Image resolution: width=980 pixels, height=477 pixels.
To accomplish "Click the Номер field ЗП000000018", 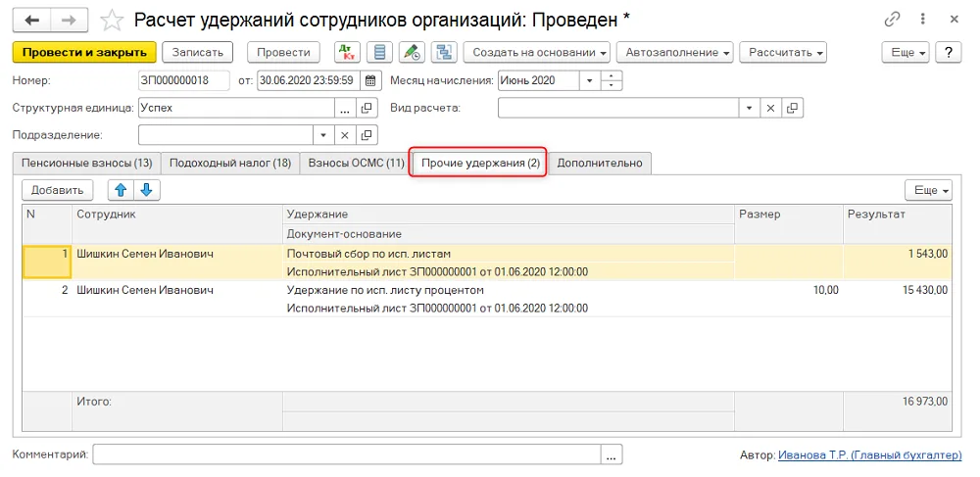I will click(184, 80).
